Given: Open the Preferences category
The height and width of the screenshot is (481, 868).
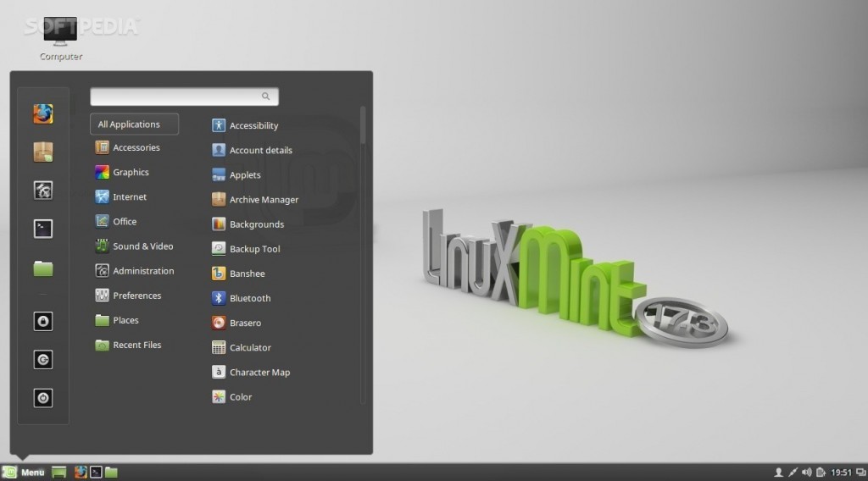Looking at the screenshot, I should tap(136, 296).
